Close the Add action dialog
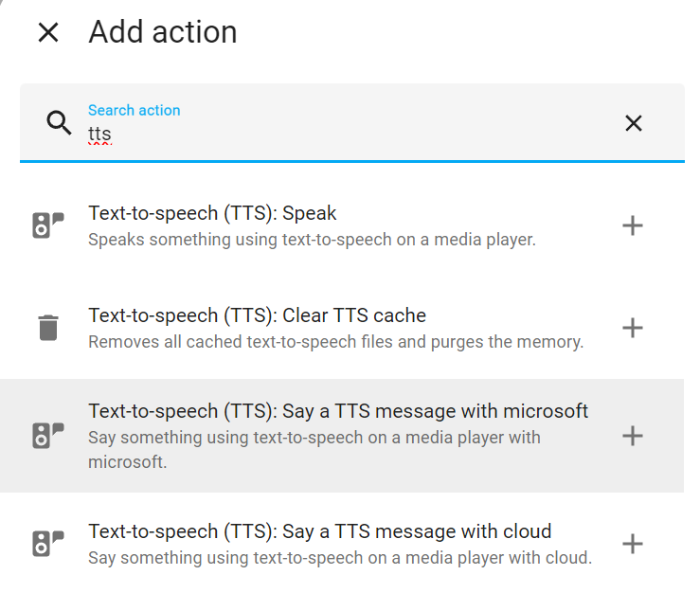 click(x=48, y=32)
